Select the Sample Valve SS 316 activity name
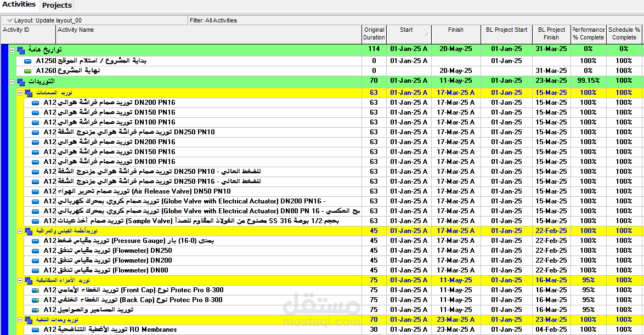This screenshot has height=335, width=644. pos(199,221)
